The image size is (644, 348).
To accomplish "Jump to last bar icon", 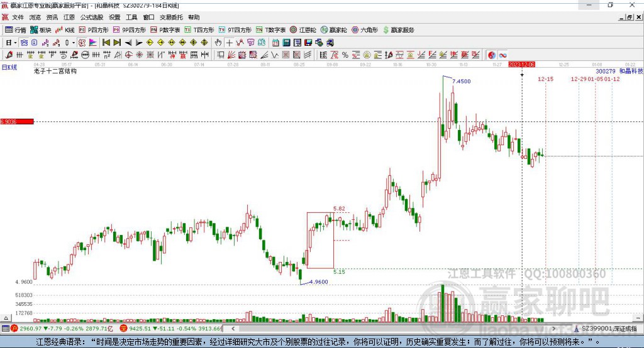I will (117, 43).
